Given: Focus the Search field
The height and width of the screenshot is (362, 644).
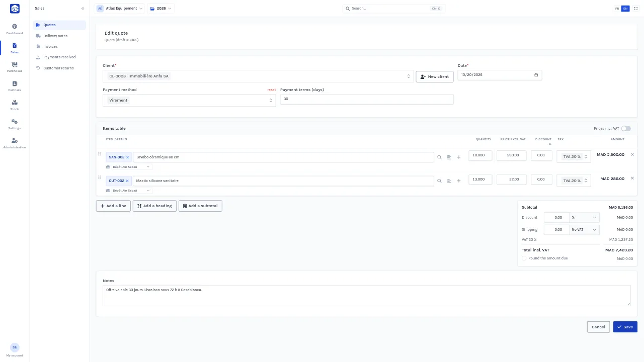Looking at the screenshot, I should tap(394, 9).
